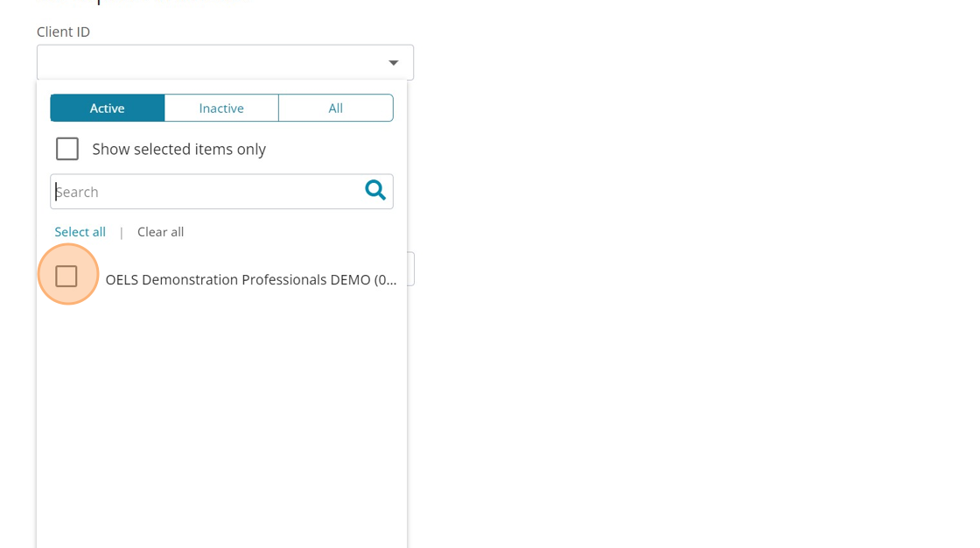
Task: Click the magnifying glass search icon
Action: click(375, 191)
